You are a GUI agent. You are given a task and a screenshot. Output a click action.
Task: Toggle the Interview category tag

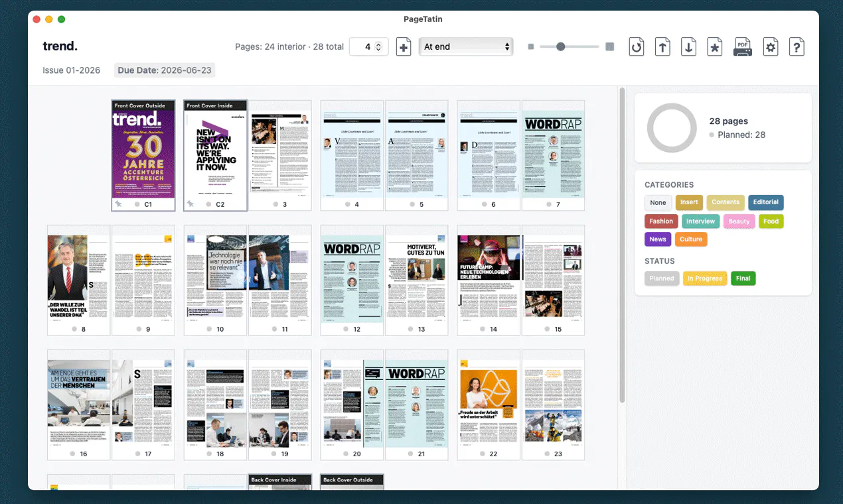click(x=701, y=221)
